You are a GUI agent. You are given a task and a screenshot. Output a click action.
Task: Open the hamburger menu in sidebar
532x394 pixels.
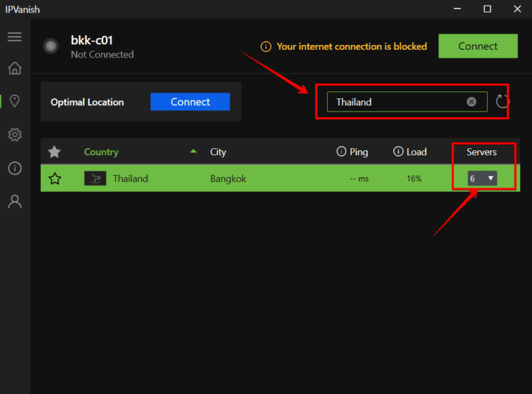tap(15, 37)
